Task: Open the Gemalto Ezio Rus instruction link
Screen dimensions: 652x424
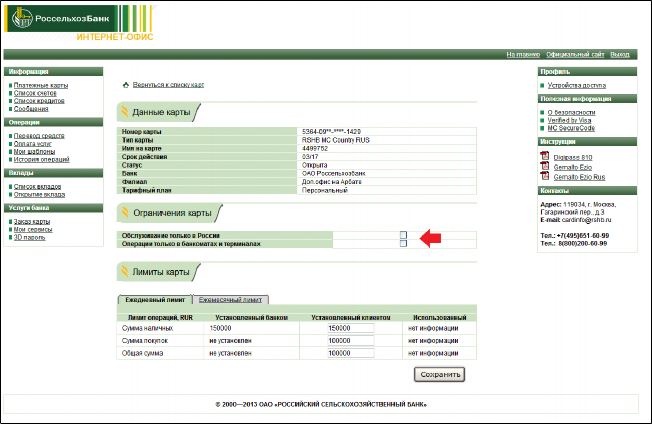Action: click(579, 177)
